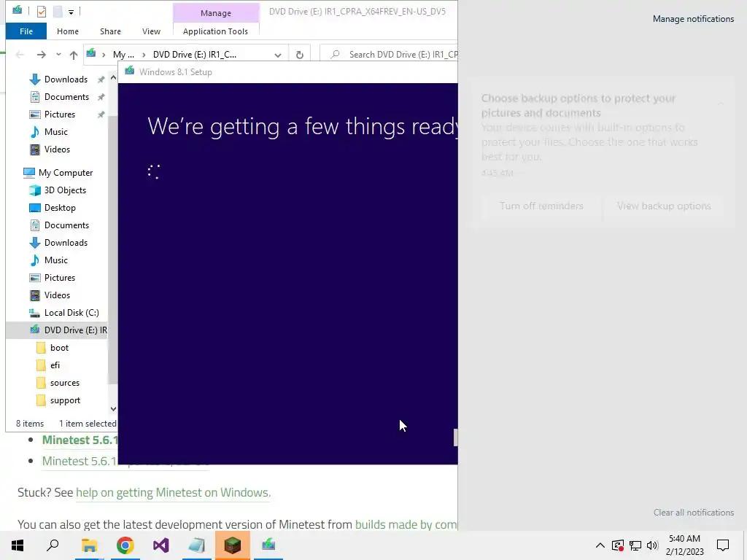Screen dimensions: 747x560
Task: Toggle the Action Center notification icon
Action: coord(723,545)
